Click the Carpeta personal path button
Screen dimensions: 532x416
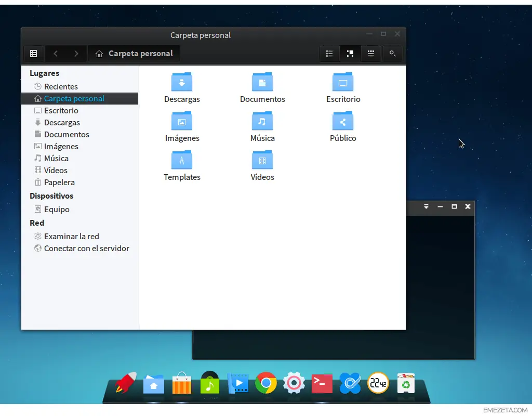pyautogui.click(x=134, y=54)
